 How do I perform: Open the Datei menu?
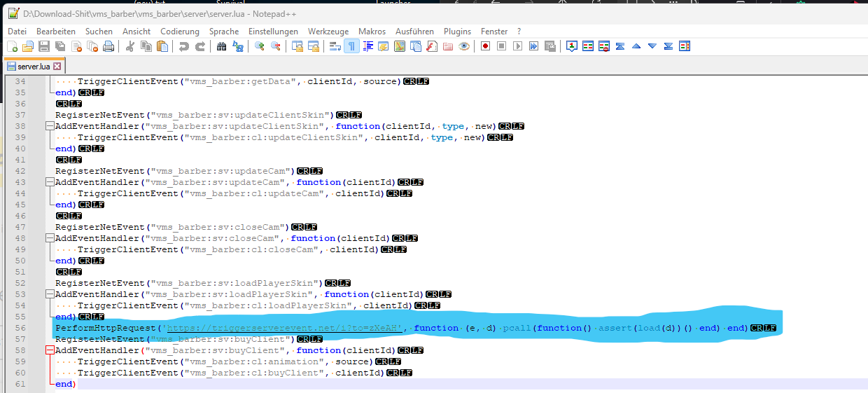(17, 32)
